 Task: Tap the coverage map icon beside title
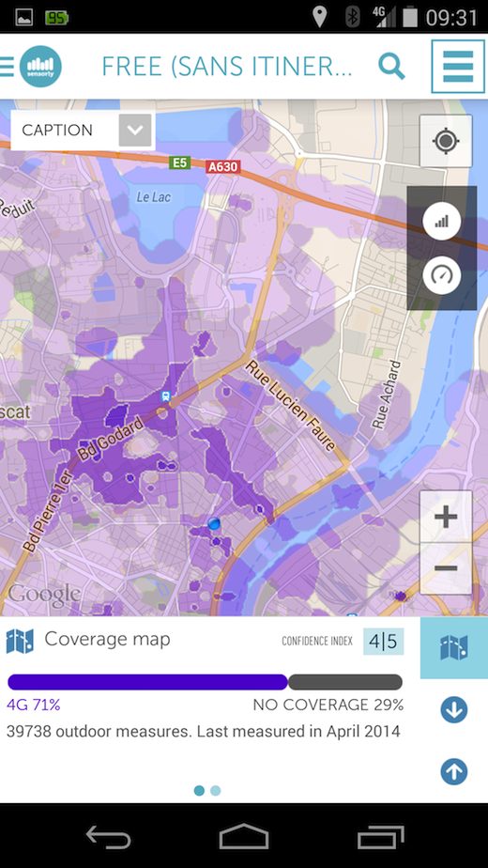(x=20, y=641)
